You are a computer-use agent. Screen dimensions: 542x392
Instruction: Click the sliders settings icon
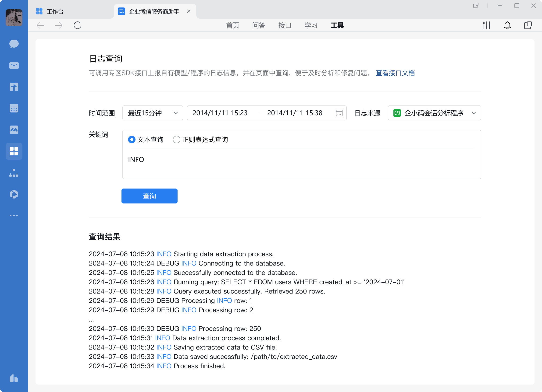pos(486,25)
